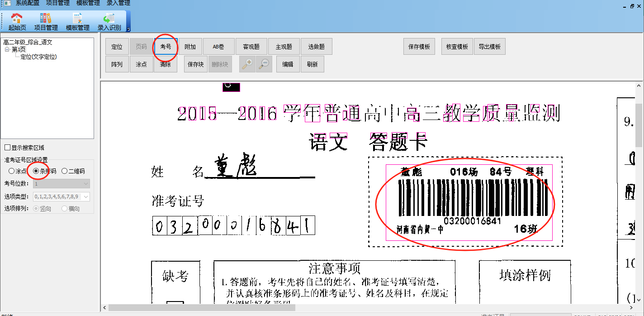
Task: Click the horizontal scrollbar under the answer sheet
Action: click(x=201, y=308)
